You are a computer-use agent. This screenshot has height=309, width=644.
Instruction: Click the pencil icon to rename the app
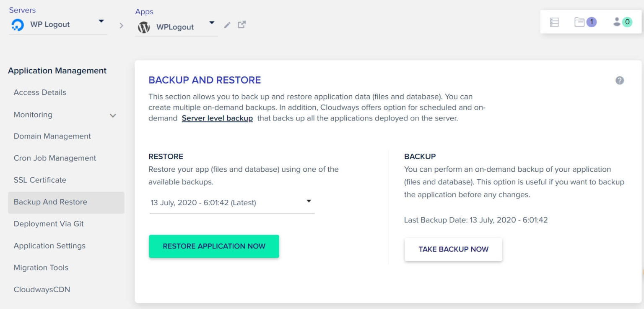pos(227,25)
